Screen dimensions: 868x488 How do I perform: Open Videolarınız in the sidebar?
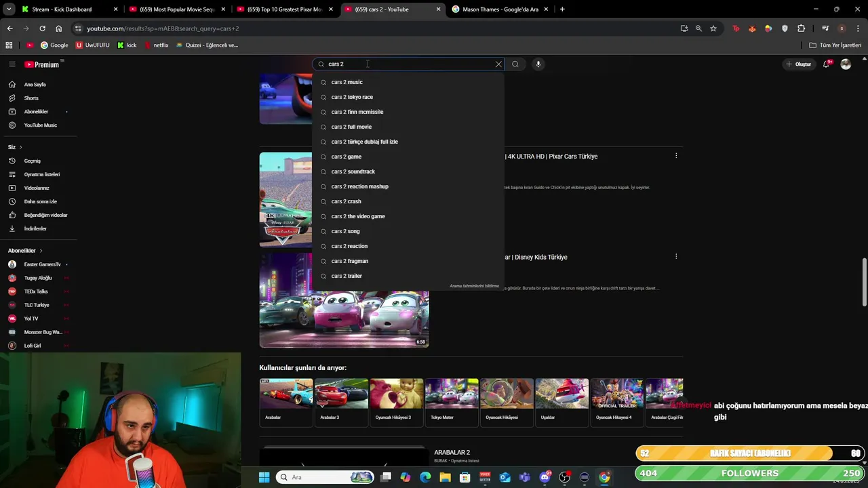coord(37,188)
